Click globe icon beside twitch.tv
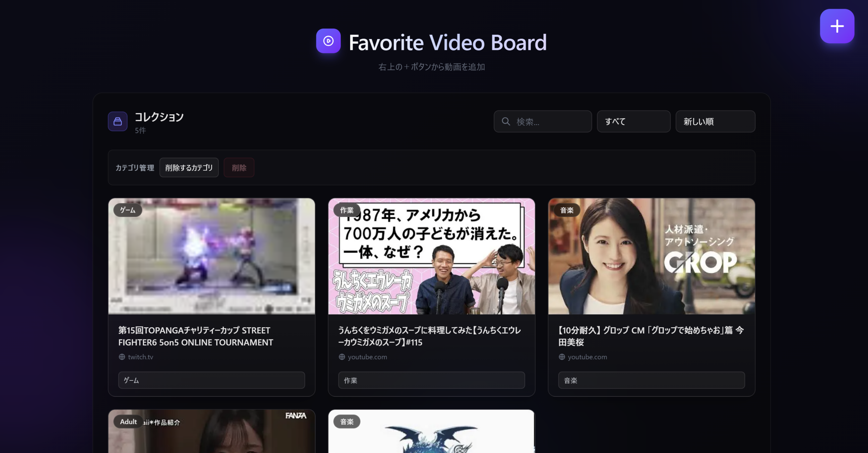Screen dimensions: 868x453 [122, 357]
